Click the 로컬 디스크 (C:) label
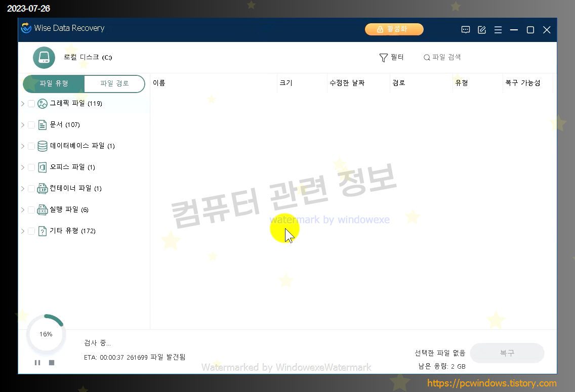 (x=88, y=57)
